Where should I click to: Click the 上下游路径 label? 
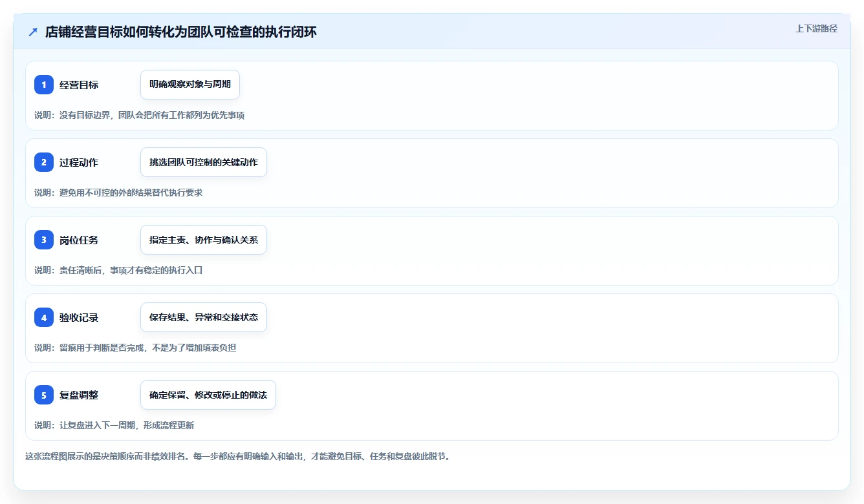tap(816, 28)
